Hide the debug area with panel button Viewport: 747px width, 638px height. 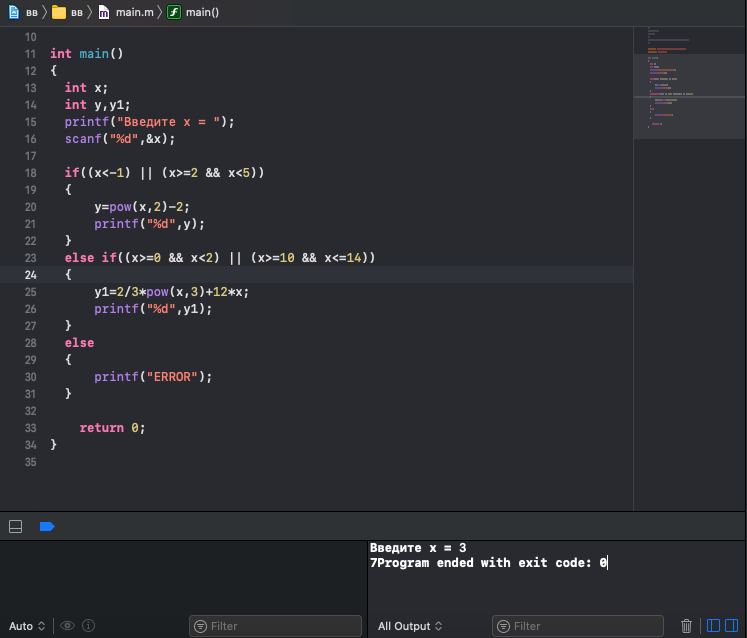[16, 526]
